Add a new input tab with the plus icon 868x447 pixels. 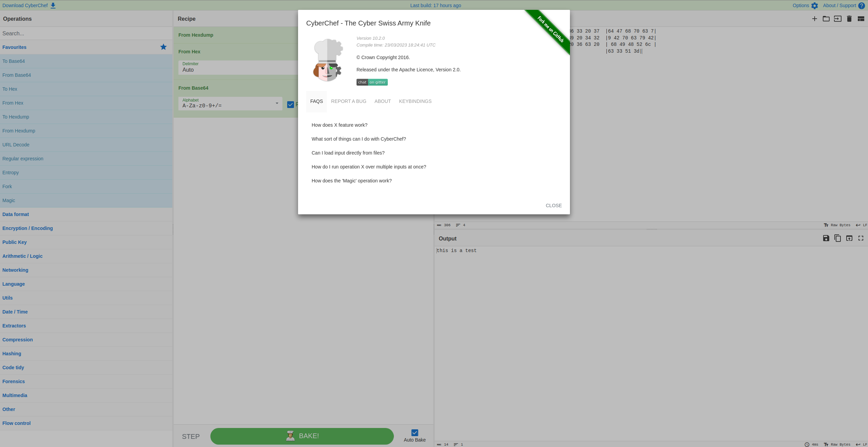pos(814,19)
